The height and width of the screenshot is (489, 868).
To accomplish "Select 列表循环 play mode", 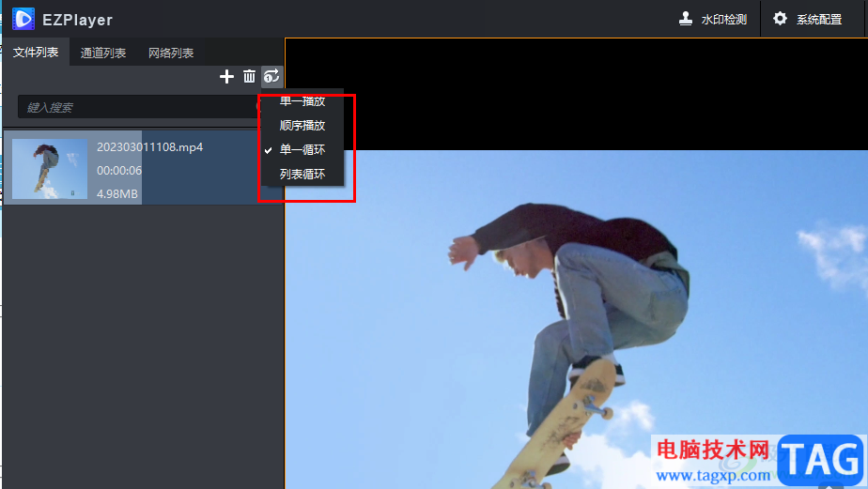I will coord(302,175).
